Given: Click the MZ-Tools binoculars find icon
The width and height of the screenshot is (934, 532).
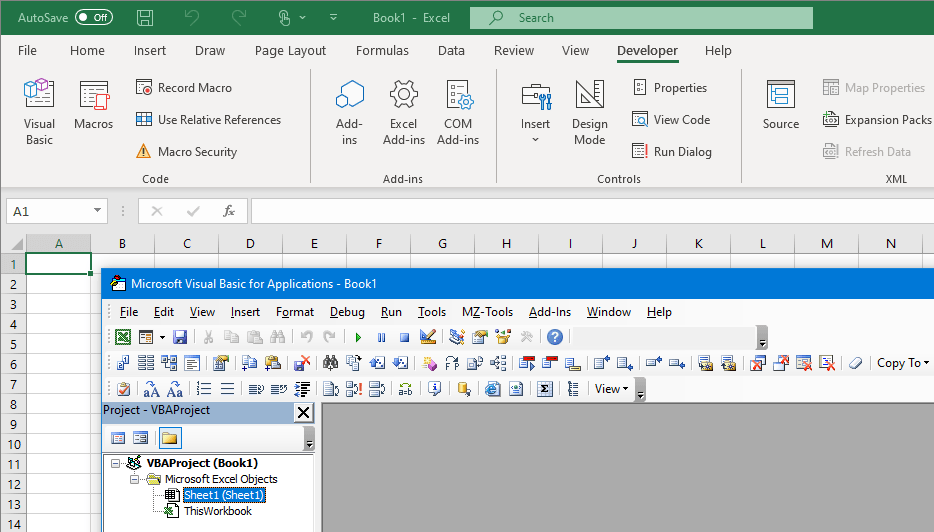Looking at the screenshot, I should 331,363.
